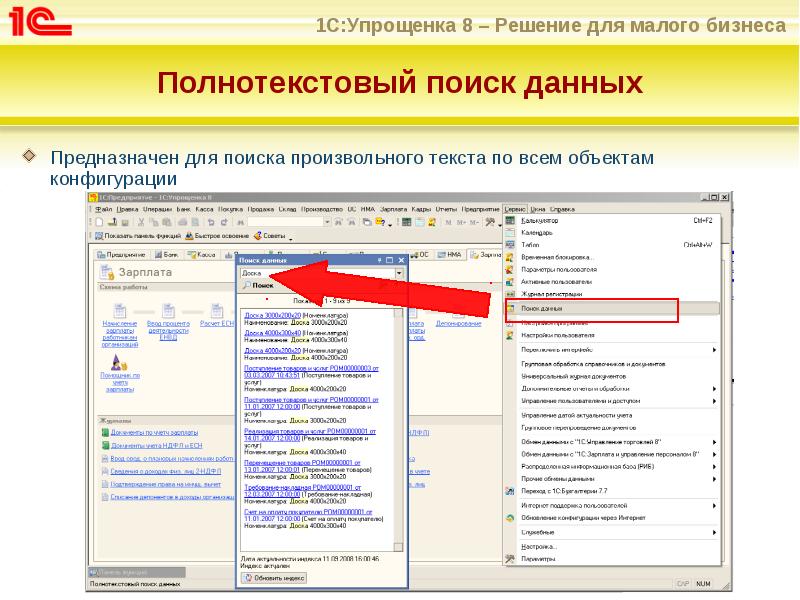
Task: Open Документы по учету зарплаты journal link
Action: click(x=154, y=433)
